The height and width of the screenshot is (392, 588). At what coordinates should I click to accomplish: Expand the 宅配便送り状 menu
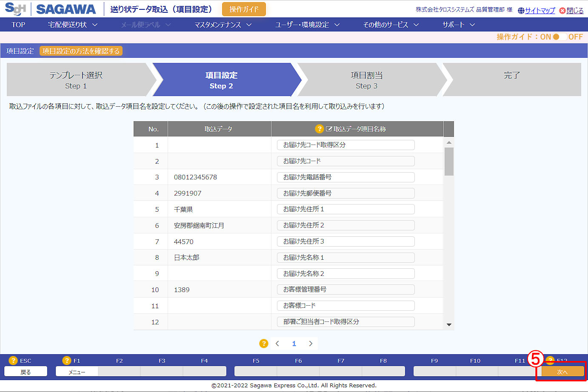[x=72, y=25]
